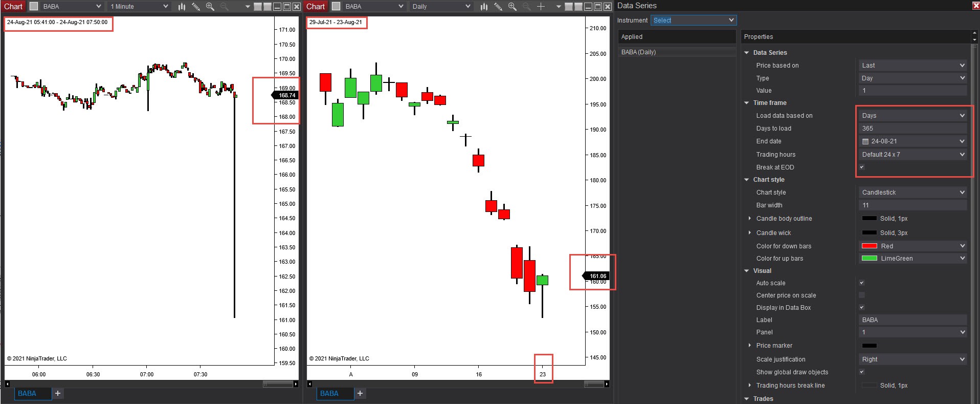Open toolbar overflow arrow in 1 Minute chart
This screenshot has height=404, width=980.
pos(248,7)
